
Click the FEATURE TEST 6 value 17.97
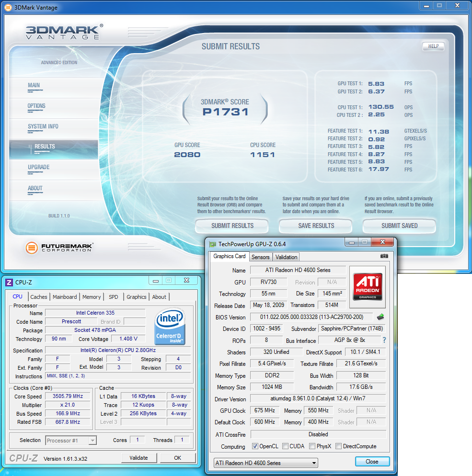pos(379,169)
